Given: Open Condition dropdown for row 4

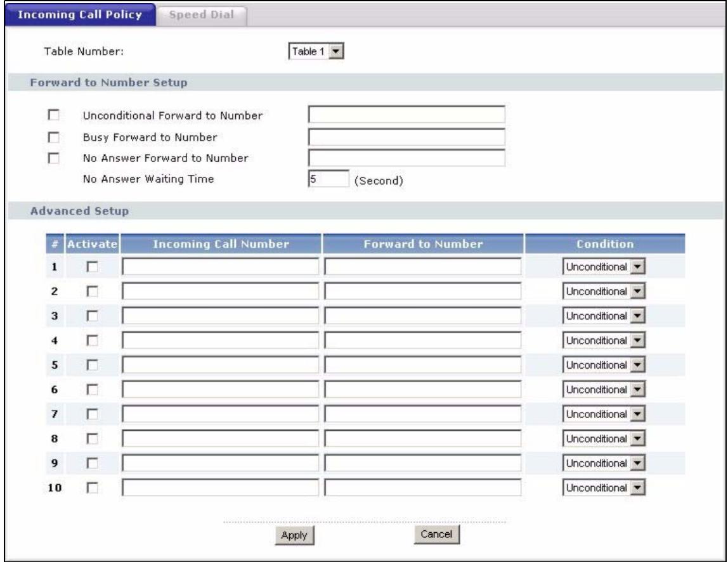Looking at the screenshot, I should coord(604,340).
